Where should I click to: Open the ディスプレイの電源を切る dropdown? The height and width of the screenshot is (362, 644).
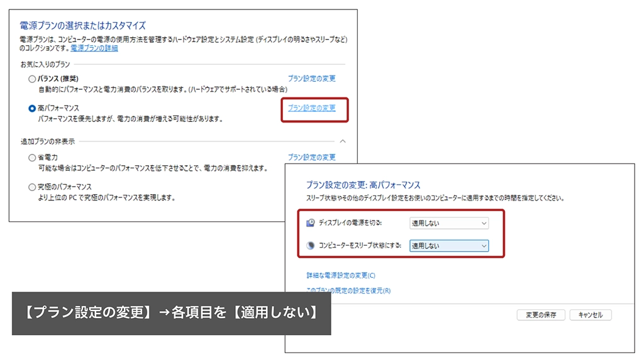pyautogui.click(x=448, y=223)
